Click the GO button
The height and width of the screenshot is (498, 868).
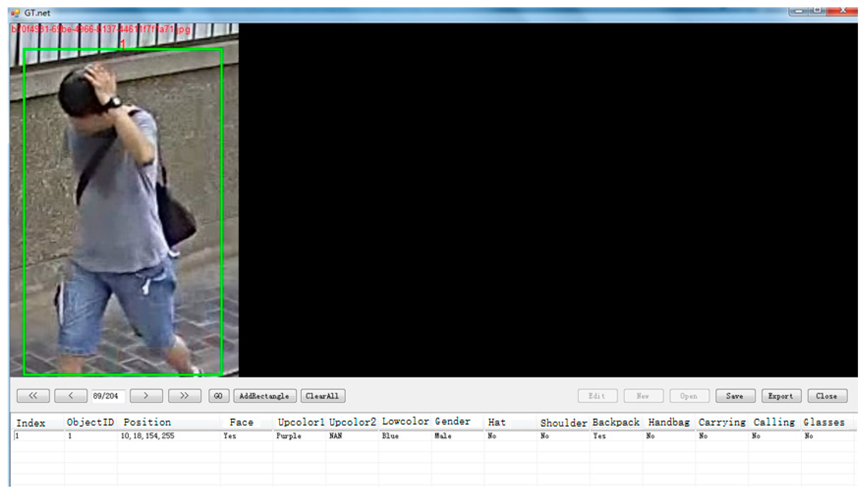pos(219,396)
